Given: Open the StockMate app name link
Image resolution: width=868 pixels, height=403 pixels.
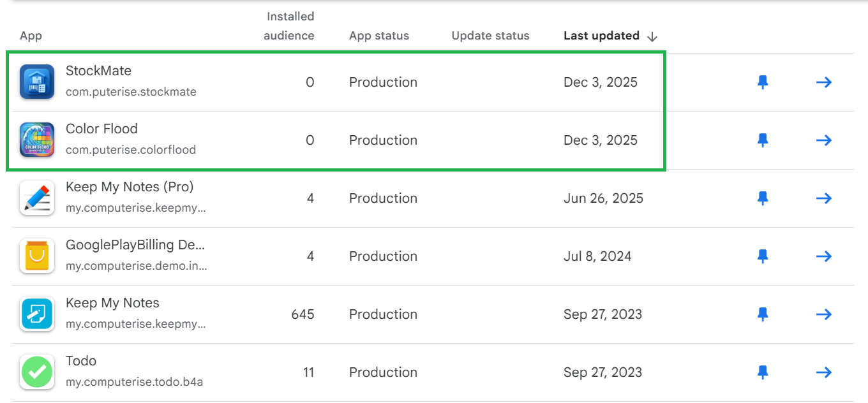Looking at the screenshot, I should point(98,71).
